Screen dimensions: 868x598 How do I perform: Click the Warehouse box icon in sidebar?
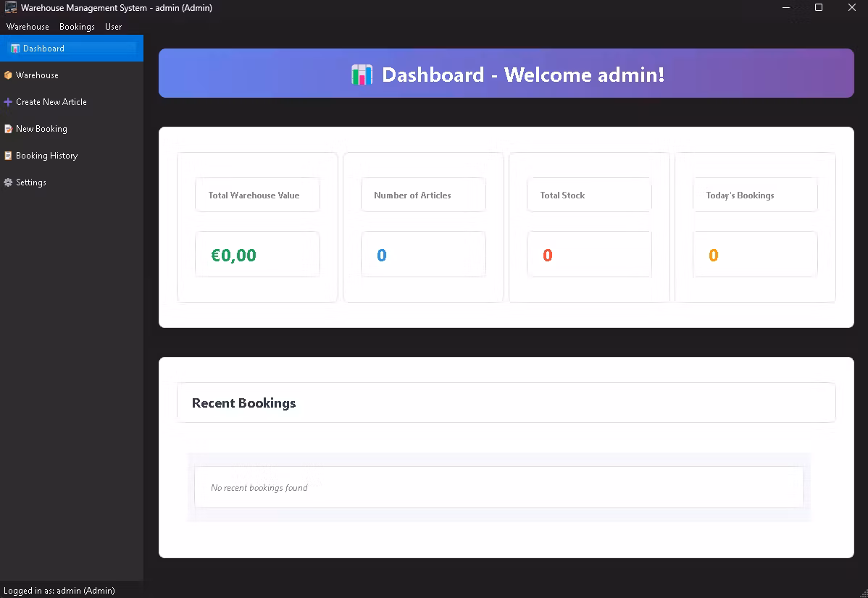tap(8, 75)
